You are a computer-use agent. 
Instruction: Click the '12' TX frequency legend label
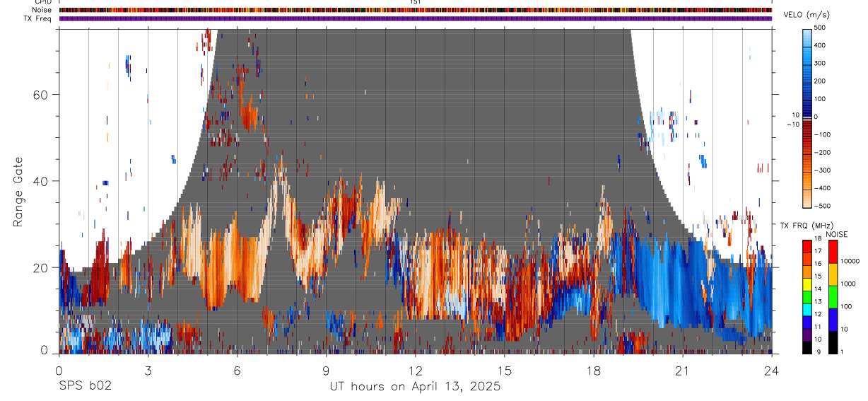pos(817,314)
